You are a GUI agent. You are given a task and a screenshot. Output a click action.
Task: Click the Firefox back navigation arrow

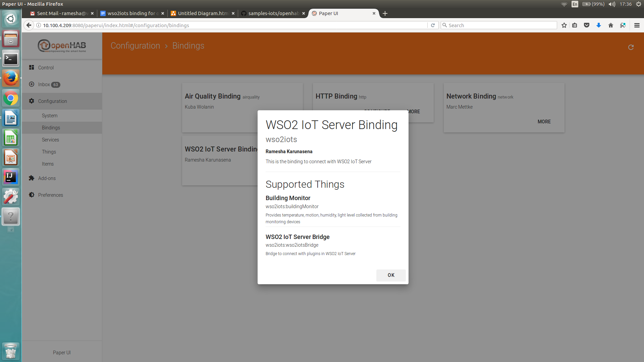tap(29, 25)
